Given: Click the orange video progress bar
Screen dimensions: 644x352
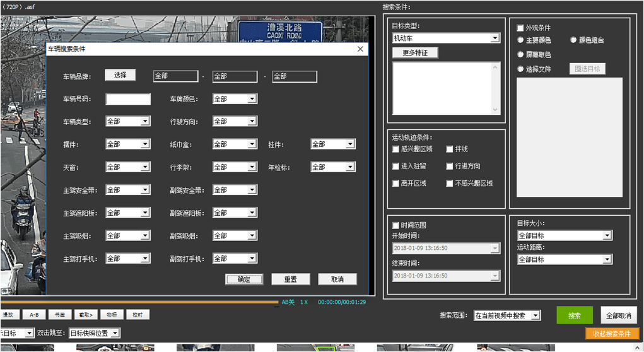Looking at the screenshot, I should point(139,302).
